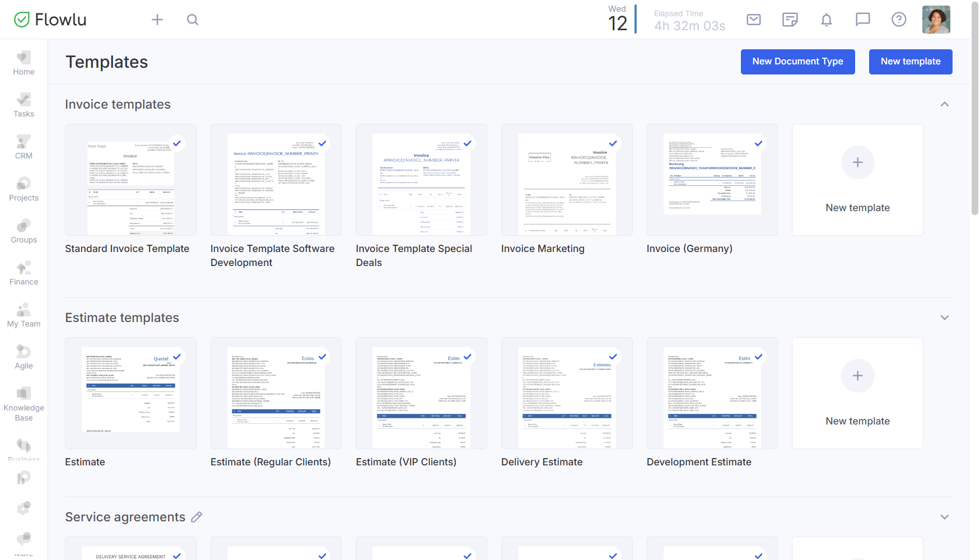Open the Knowledge Base module

tap(24, 404)
